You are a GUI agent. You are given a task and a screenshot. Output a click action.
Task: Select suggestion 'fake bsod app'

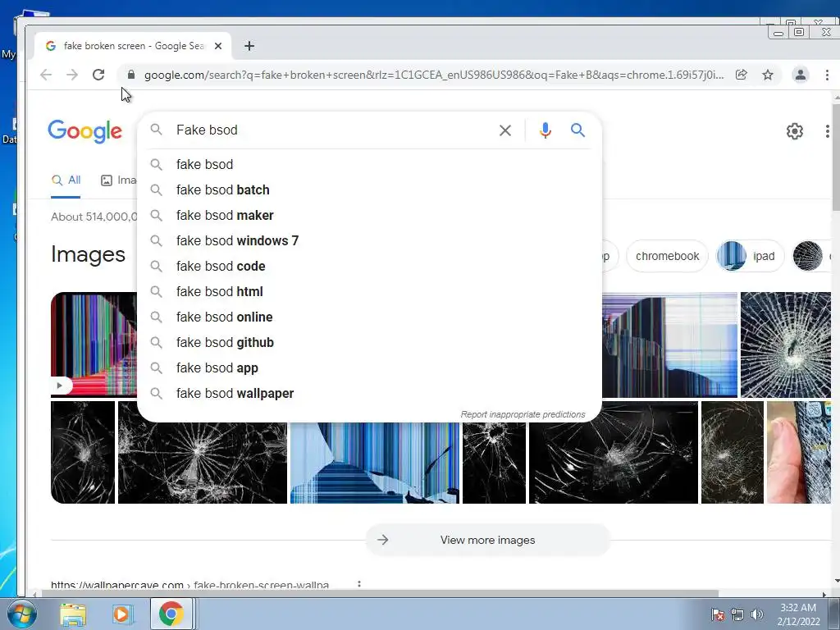370,368
